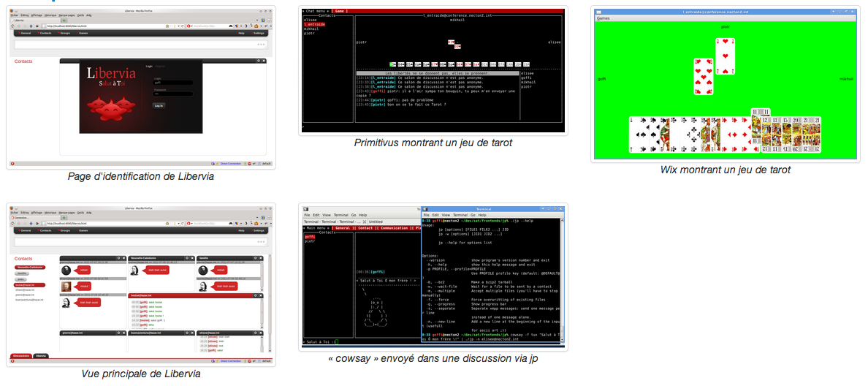
Task: Open Terminal menu in front Terminal window
Action: tap(460, 215)
